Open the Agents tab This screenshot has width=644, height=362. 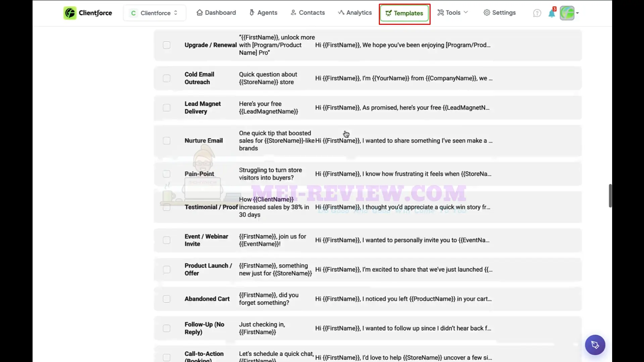(x=263, y=12)
